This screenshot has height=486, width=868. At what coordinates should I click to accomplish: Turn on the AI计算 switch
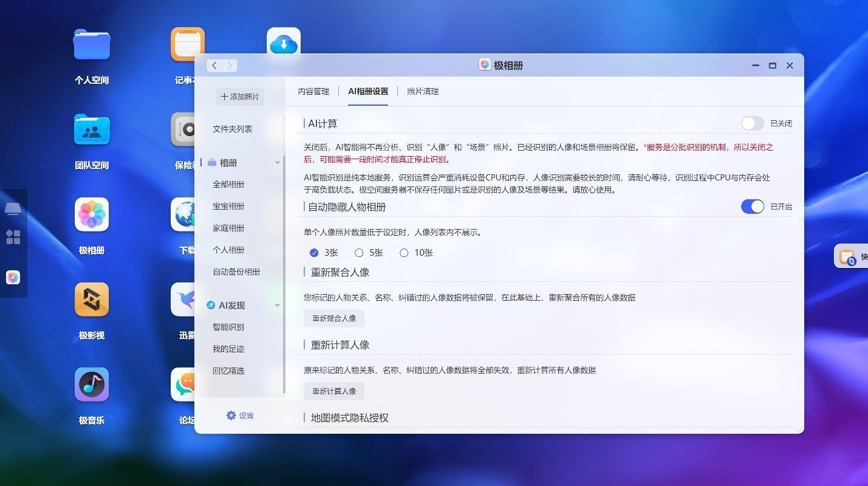[753, 123]
